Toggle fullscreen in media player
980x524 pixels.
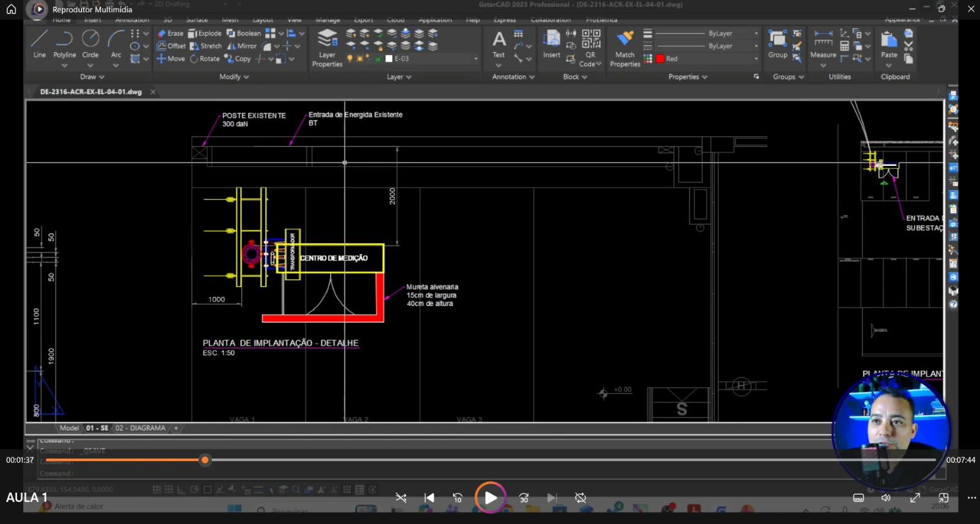pyautogui.click(x=915, y=498)
